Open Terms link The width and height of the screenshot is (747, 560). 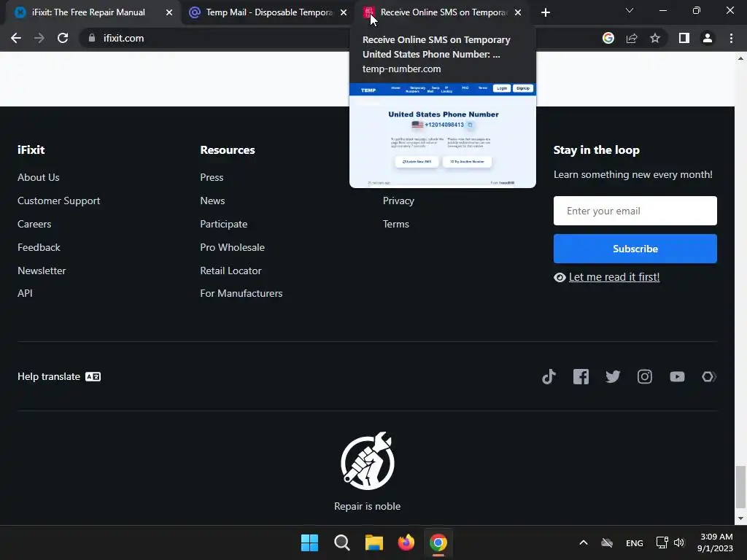coord(396,224)
